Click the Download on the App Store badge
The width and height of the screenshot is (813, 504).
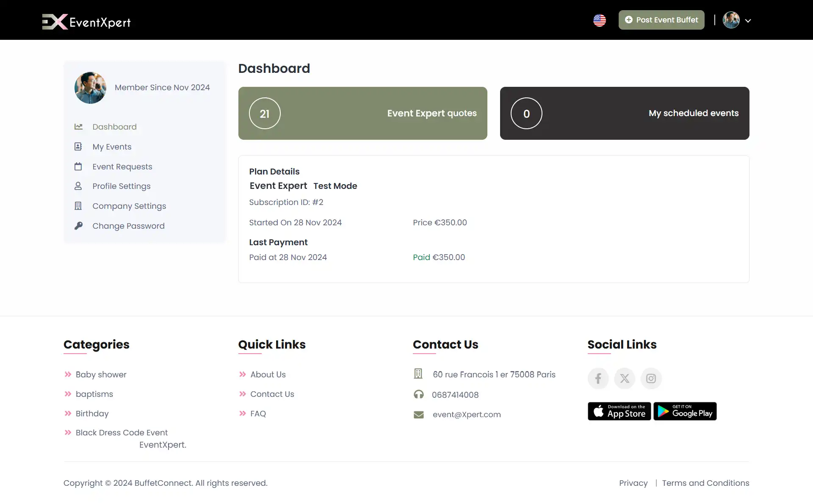coord(619,411)
